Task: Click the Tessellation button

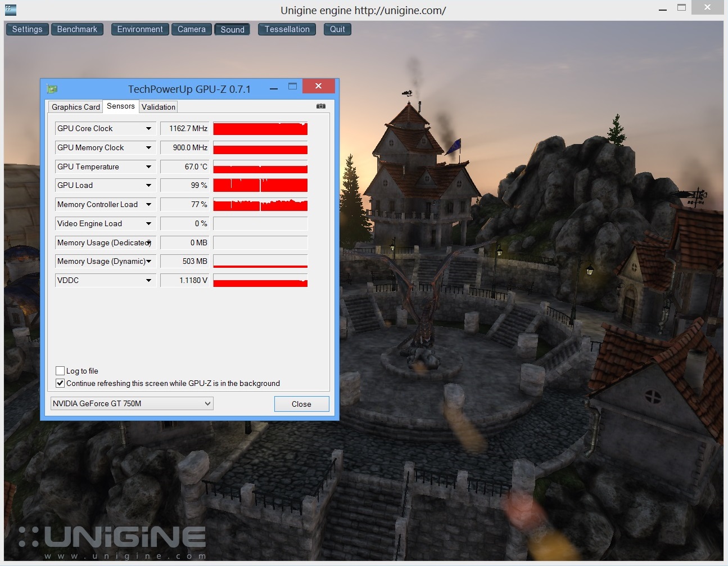Action: pyautogui.click(x=287, y=29)
